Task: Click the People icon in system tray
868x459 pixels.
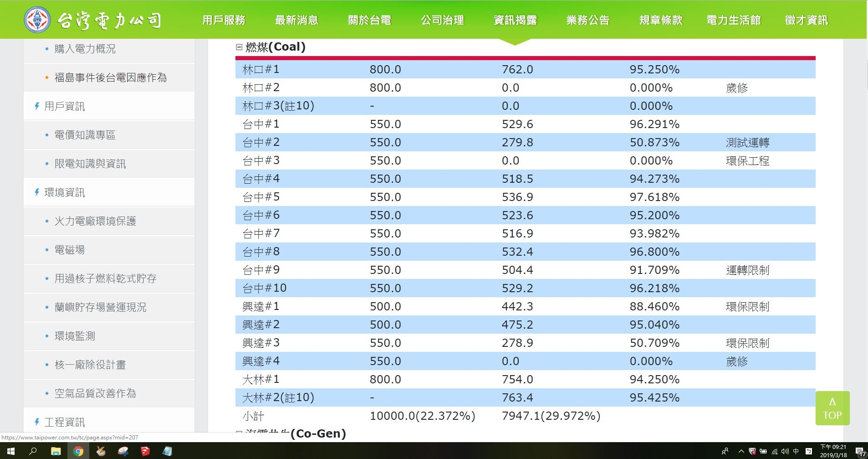Action: (725, 451)
